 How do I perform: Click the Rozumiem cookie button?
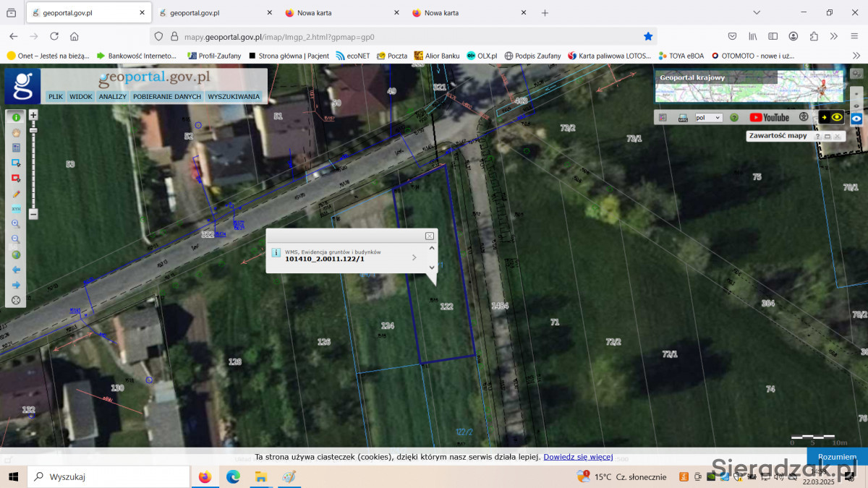point(837,457)
